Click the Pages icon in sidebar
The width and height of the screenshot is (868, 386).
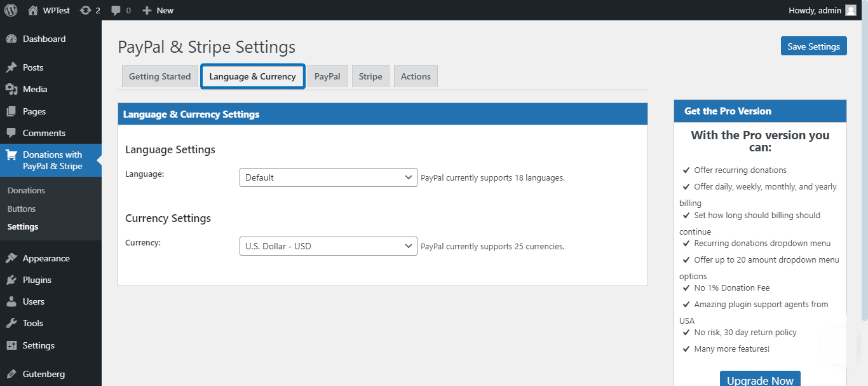pyautogui.click(x=11, y=111)
